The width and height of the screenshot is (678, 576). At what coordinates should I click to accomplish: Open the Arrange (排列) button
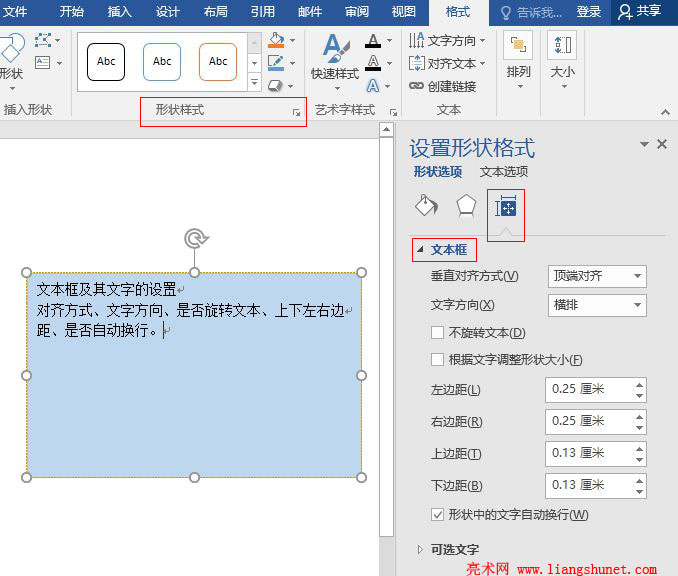[518, 61]
